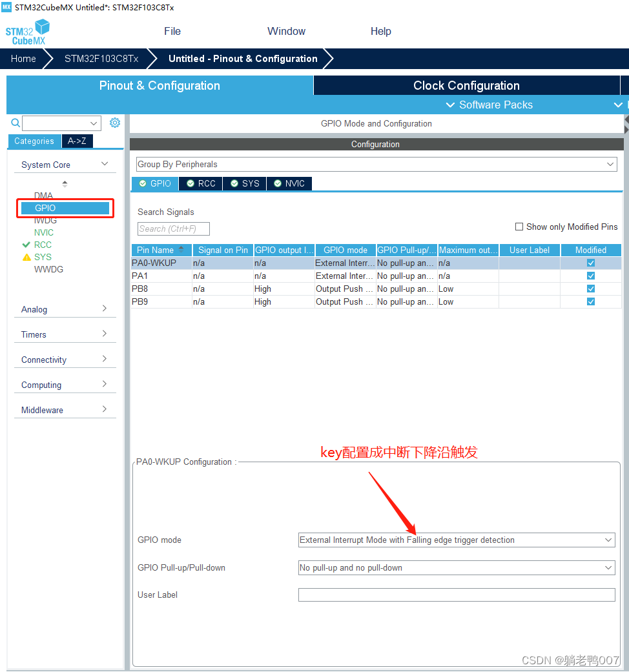
Task: Sort by Modified column header
Action: click(x=591, y=250)
